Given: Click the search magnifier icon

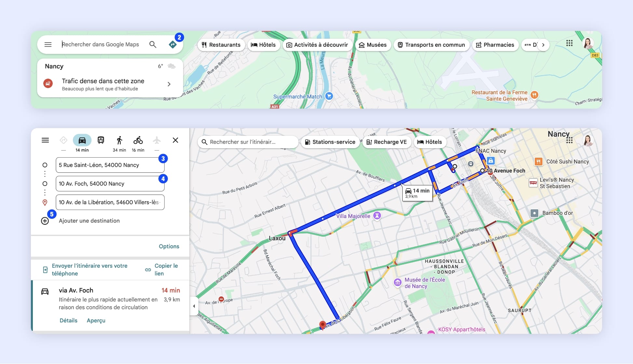Looking at the screenshot, I should click(153, 44).
